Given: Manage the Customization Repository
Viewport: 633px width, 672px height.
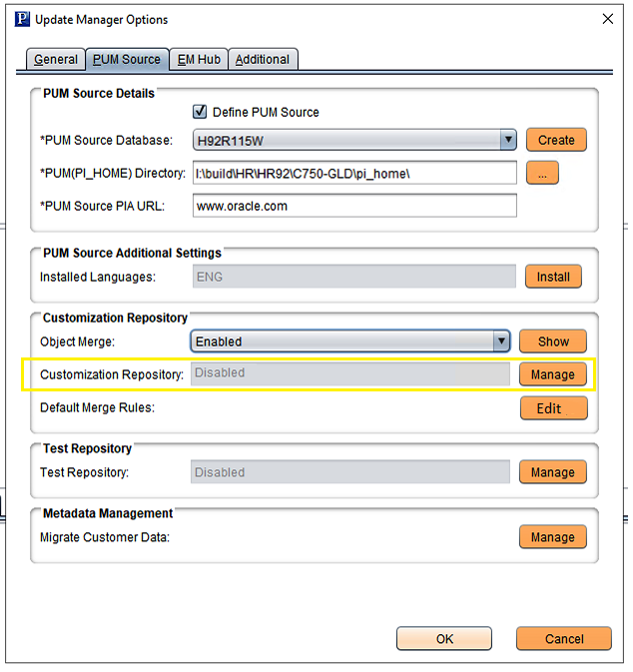Looking at the screenshot, I should coord(552,374).
